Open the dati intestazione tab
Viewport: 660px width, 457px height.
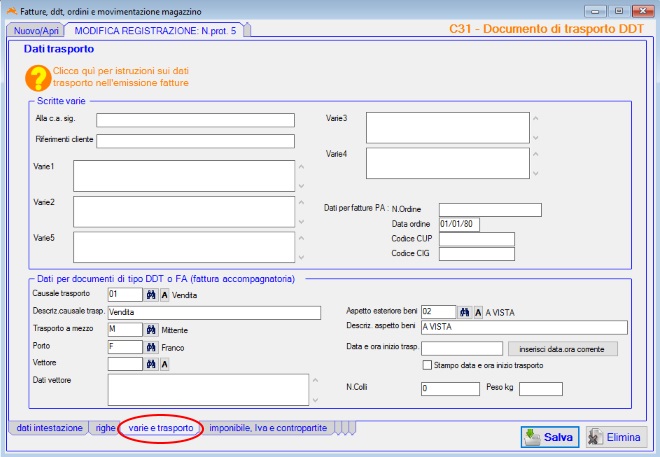tap(49, 428)
